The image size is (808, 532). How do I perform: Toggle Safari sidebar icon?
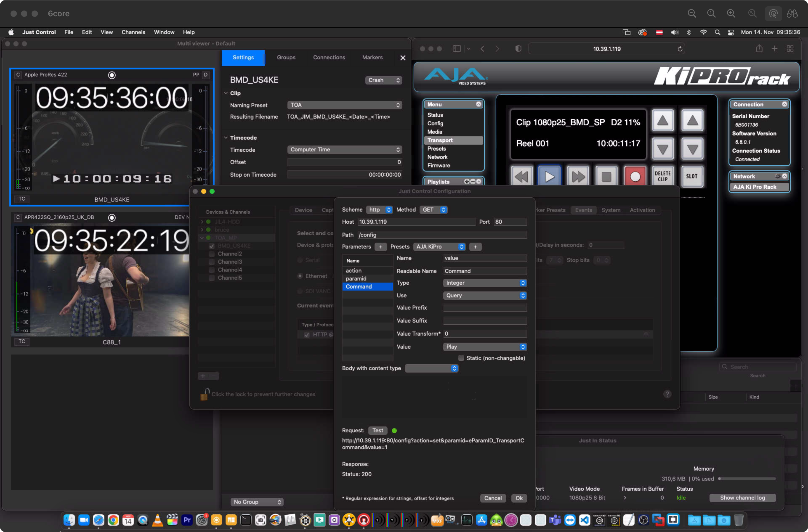click(x=457, y=49)
